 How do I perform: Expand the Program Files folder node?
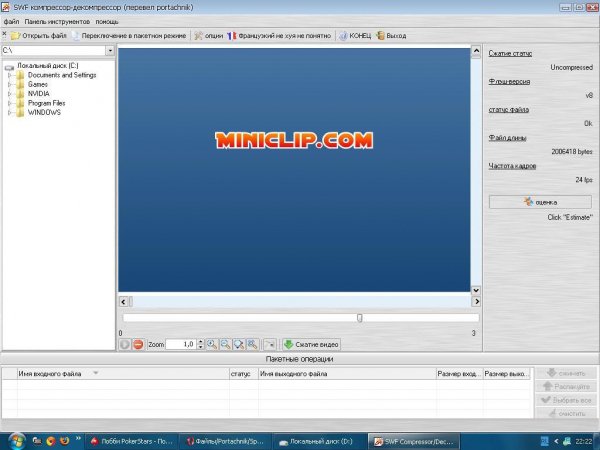point(10,103)
